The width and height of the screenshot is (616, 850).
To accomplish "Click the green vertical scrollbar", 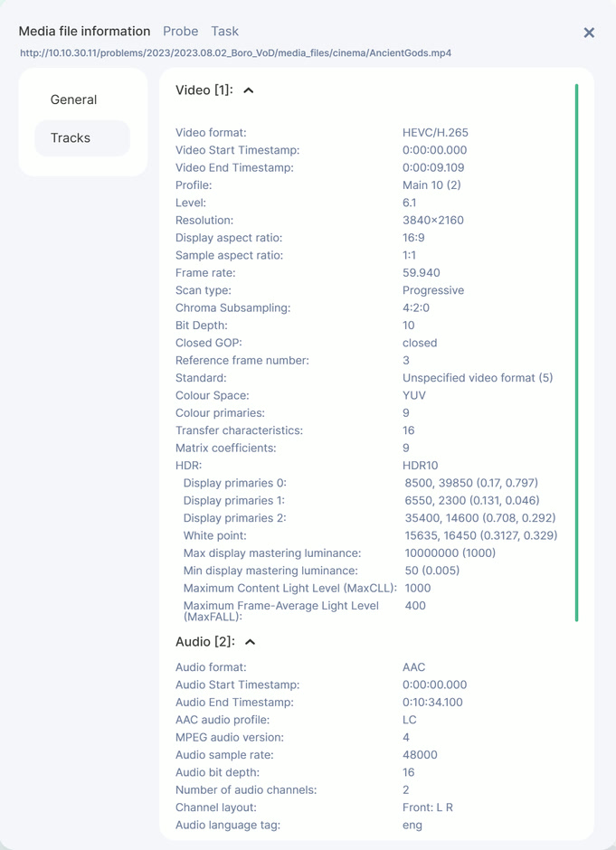I will [576, 353].
